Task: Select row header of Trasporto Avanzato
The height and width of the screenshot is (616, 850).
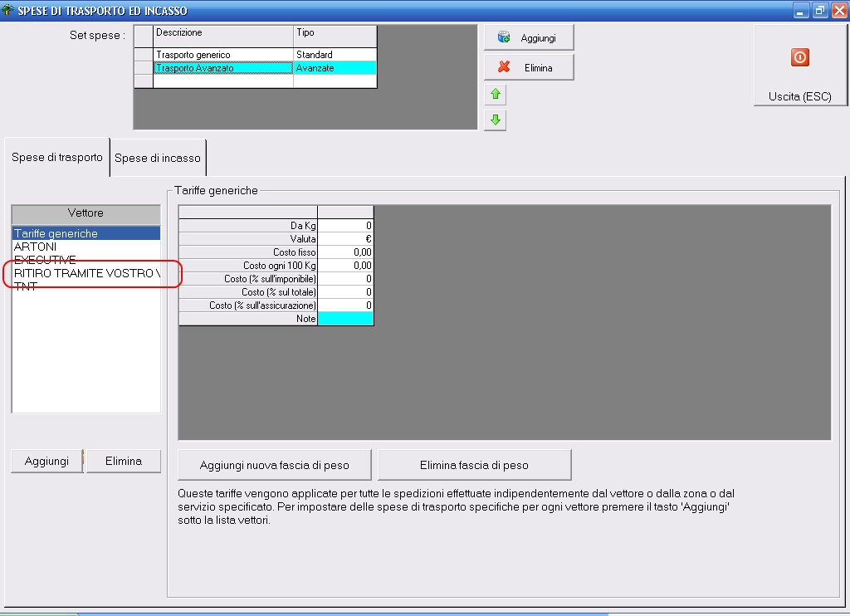Action: [x=144, y=68]
